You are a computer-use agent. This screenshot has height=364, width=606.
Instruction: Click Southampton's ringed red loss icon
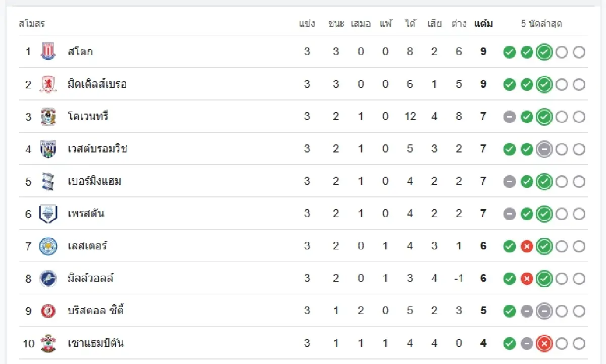pos(544,343)
